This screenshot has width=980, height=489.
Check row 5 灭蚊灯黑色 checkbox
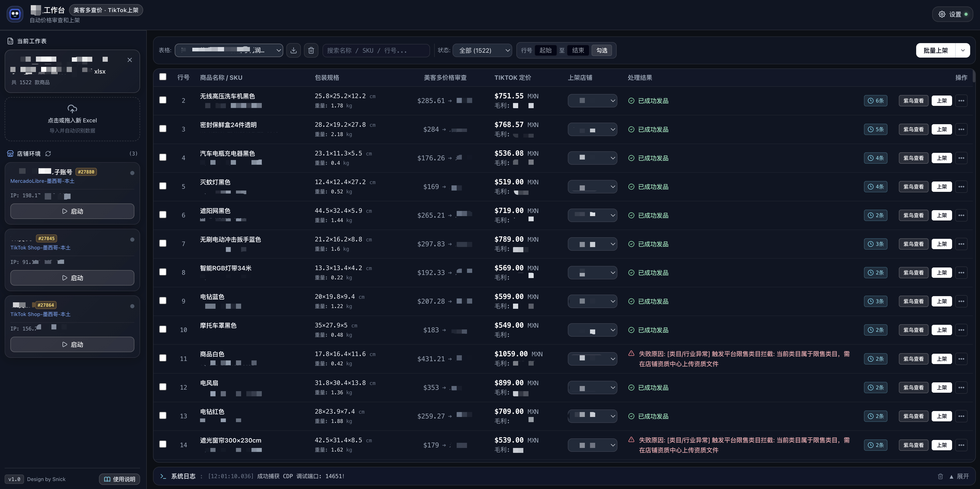pos(163,186)
